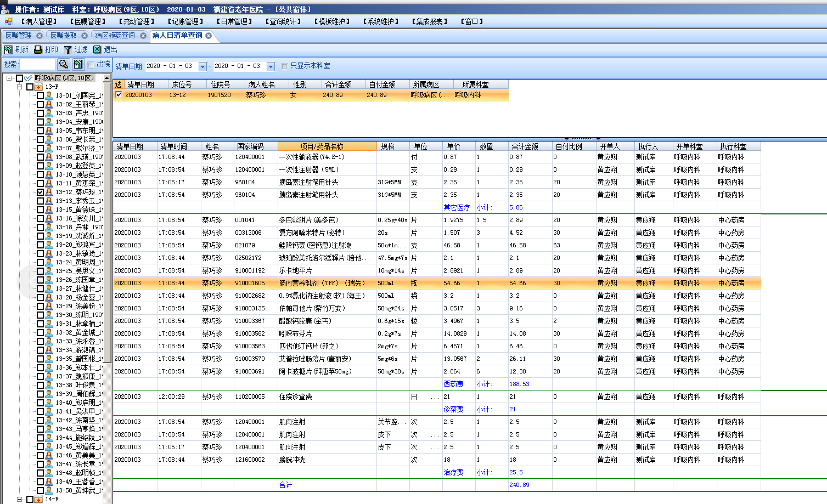Image resolution: width=827 pixels, height=504 pixels.
Task: Click the 退出 exit icon
Action: (x=97, y=49)
